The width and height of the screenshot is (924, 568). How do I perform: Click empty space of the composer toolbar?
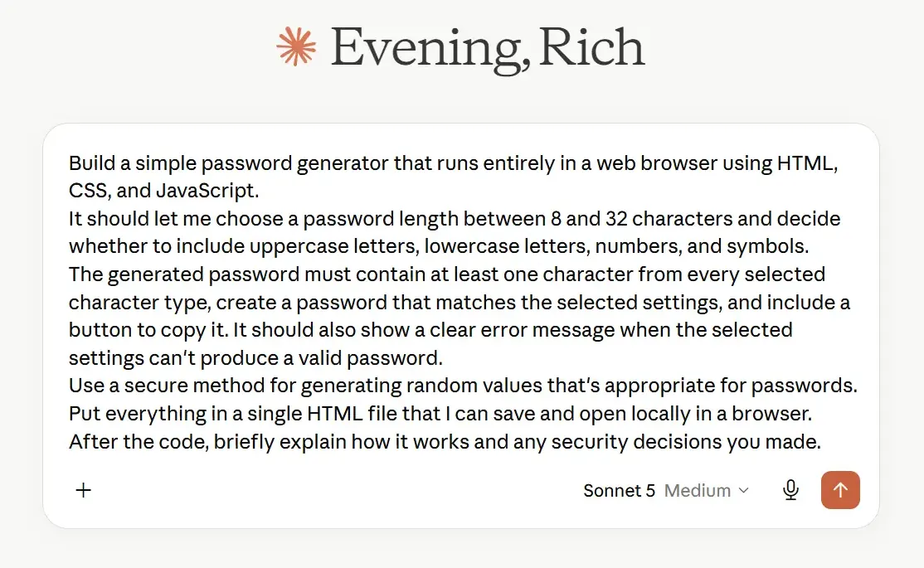[x=336, y=490]
